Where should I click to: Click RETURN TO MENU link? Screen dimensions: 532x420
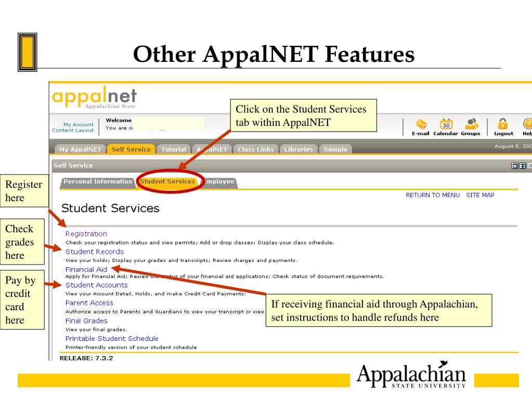(x=433, y=195)
